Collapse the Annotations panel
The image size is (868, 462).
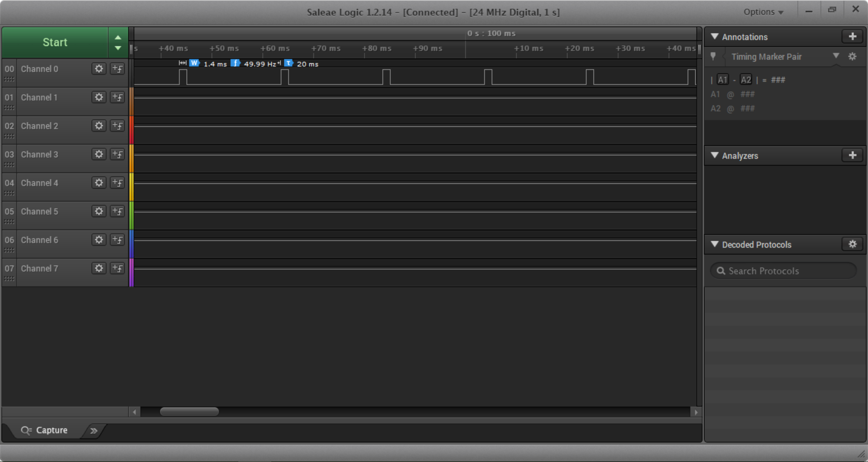[715, 37]
